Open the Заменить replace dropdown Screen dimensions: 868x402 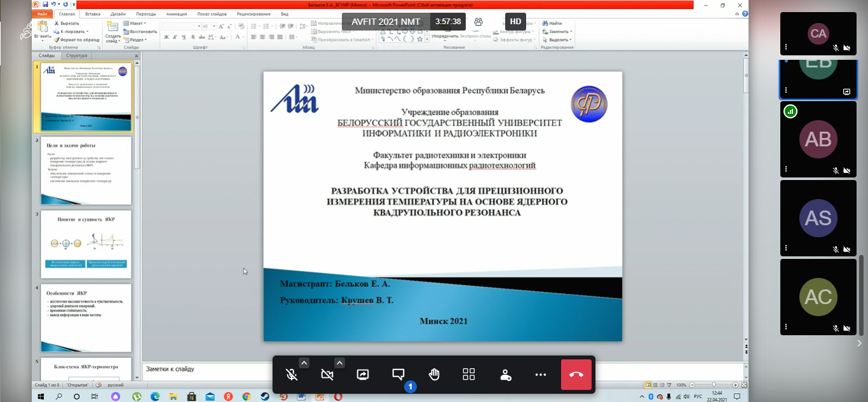tap(557, 31)
